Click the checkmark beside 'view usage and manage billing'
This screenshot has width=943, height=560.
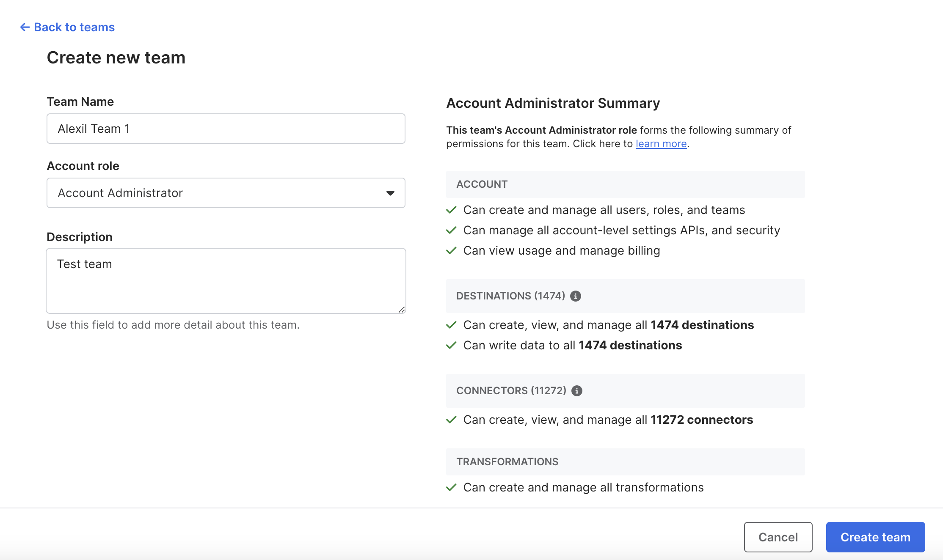452,250
